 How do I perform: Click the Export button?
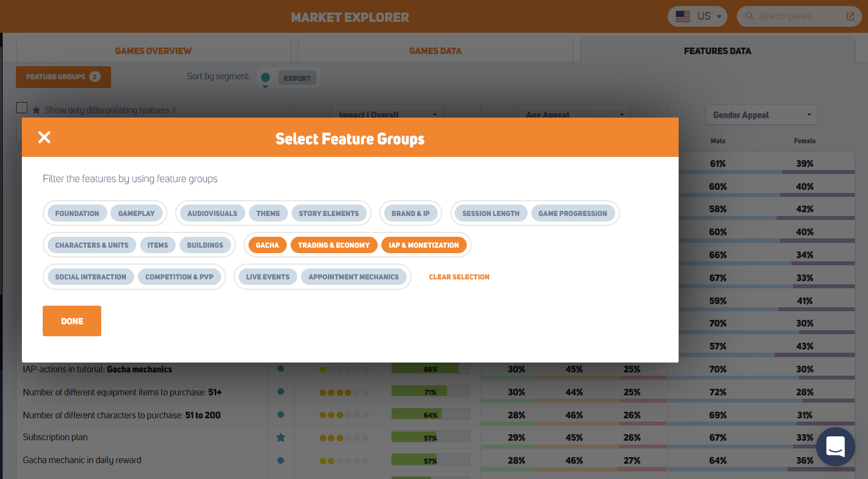(x=297, y=78)
